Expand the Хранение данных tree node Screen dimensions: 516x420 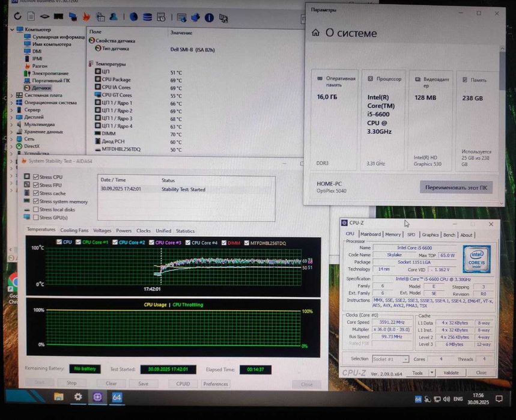coord(12,132)
